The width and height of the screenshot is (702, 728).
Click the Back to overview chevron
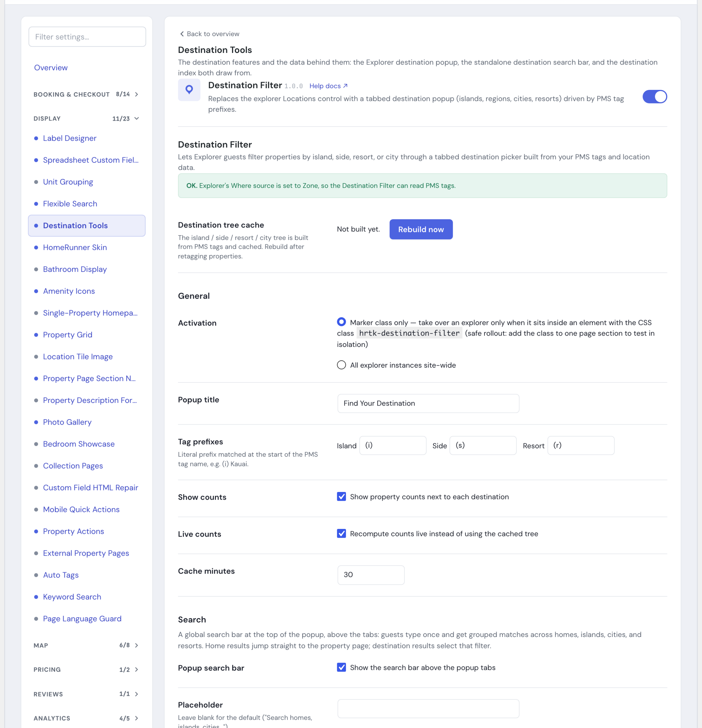coord(182,34)
